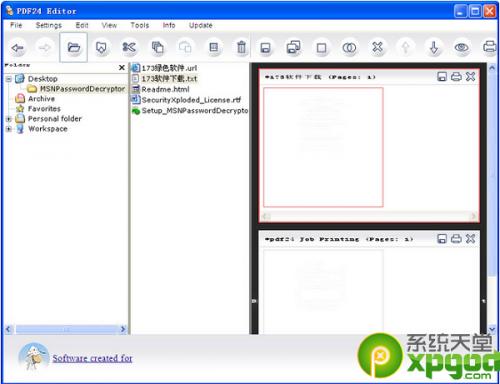Image resolution: width=500 pixels, height=384 pixels.
Task: Open the folder browser toolbar icon
Action: pyautogui.click(x=74, y=48)
